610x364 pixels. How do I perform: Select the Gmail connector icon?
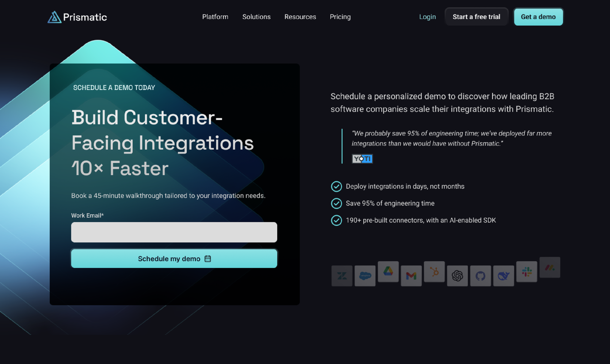point(411,275)
